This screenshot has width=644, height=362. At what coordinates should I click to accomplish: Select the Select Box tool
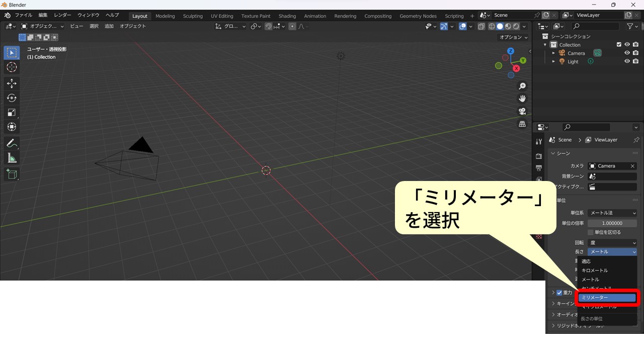[x=12, y=53]
